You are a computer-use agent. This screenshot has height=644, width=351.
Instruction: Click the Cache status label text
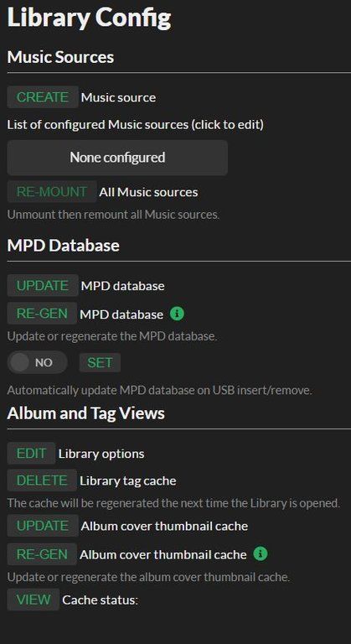tap(101, 600)
